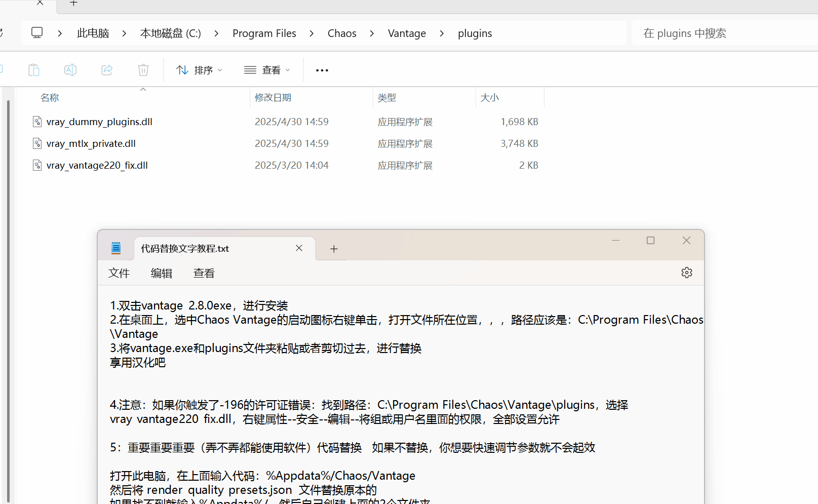818x504 pixels.
Task: Expand chevron after Program Files in breadcrumb
Action: click(311, 33)
